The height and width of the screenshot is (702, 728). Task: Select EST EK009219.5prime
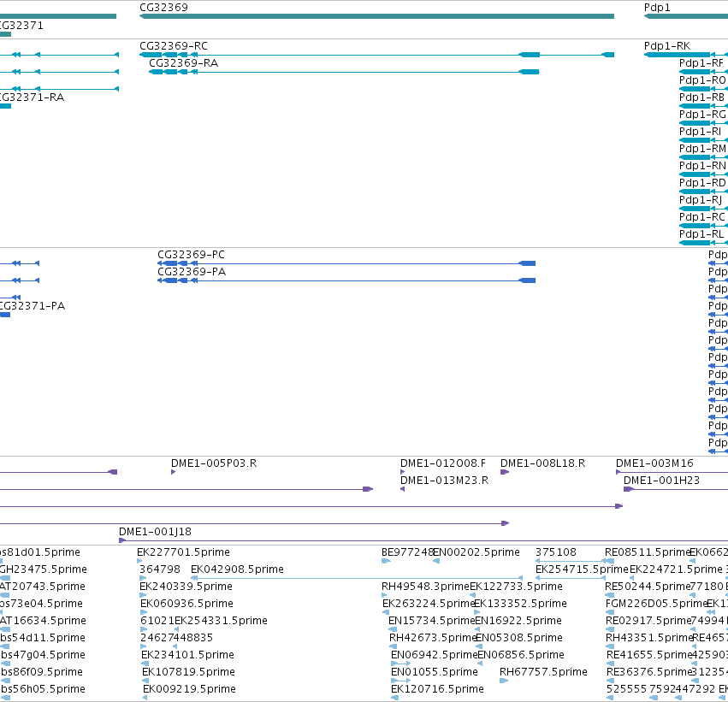[189, 689]
